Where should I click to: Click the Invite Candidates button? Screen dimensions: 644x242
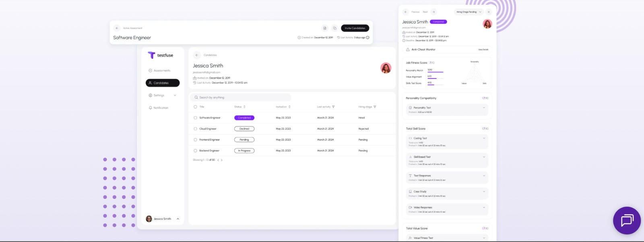click(x=355, y=28)
